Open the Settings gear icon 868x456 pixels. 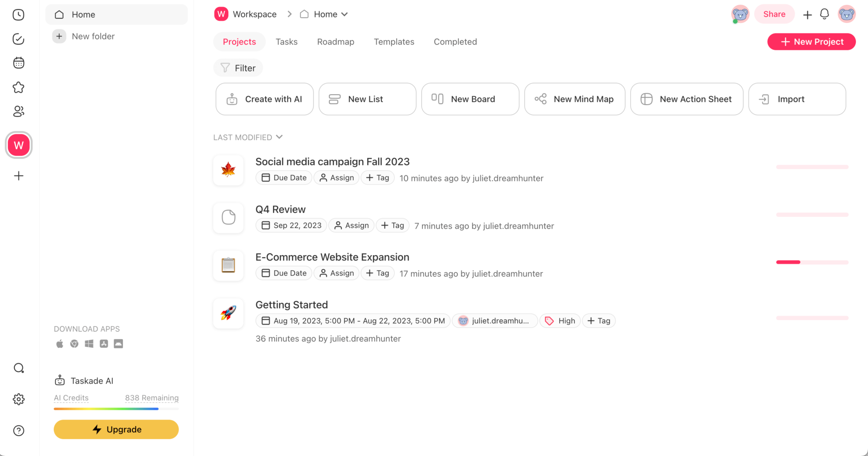(x=18, y=399)
